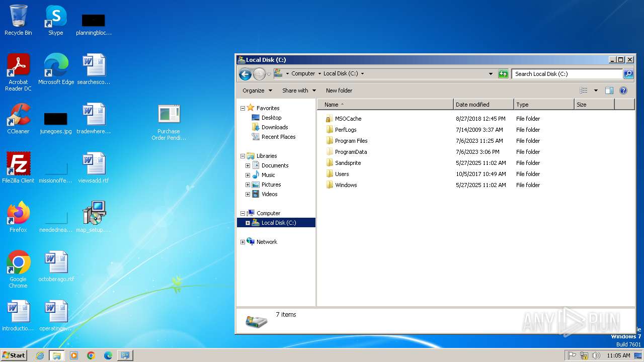Click the Action Center flag tray icon
Image resolution: width=644 pixels, height=362 pixels.
[572, 355]
